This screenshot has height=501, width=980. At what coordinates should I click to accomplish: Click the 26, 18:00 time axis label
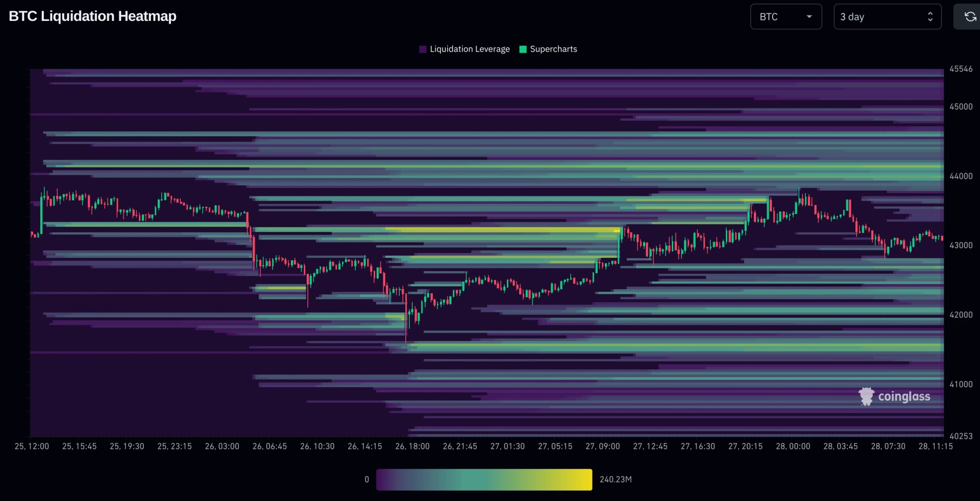pos(412,446)
